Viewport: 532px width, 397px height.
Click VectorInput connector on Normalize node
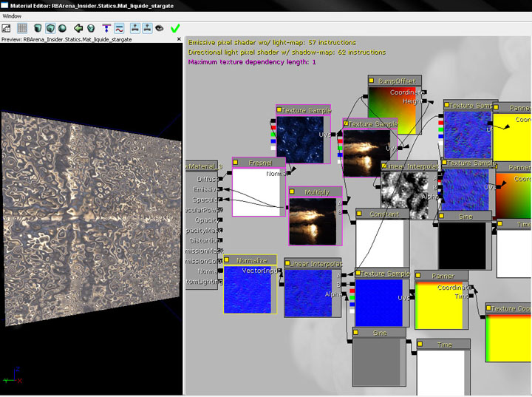click(x=280, y=271)
